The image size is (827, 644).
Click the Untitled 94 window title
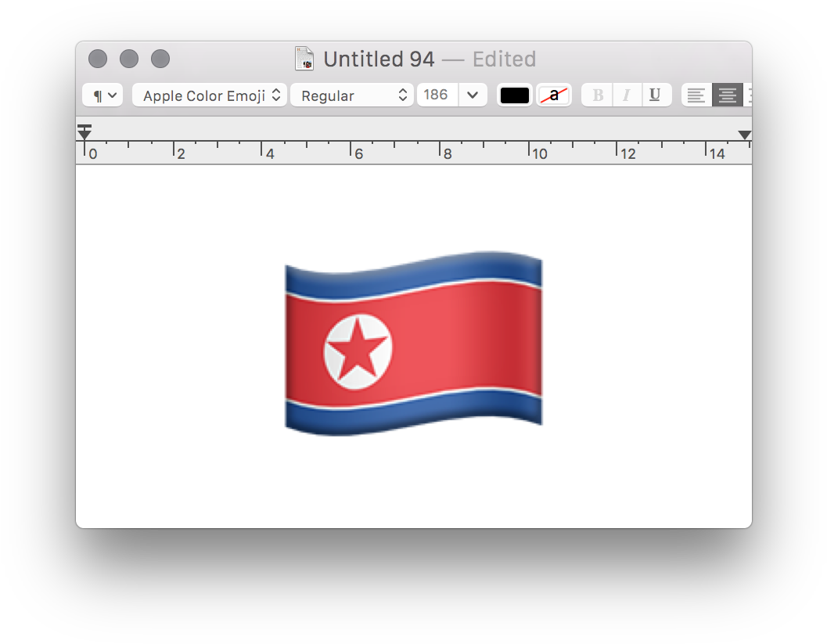(379, 59)
